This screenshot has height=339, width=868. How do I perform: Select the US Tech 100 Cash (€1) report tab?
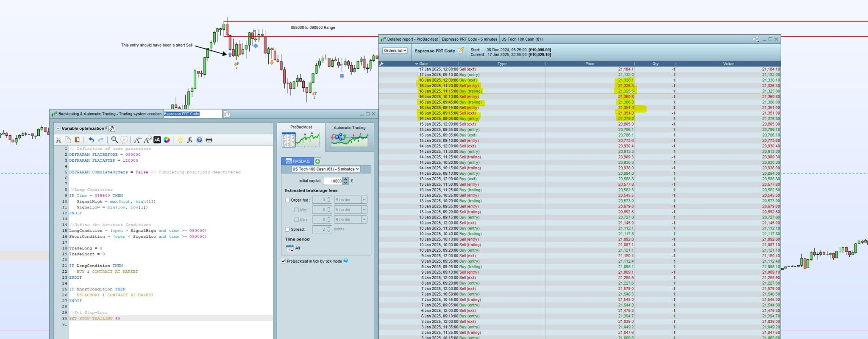coord(522,39)
